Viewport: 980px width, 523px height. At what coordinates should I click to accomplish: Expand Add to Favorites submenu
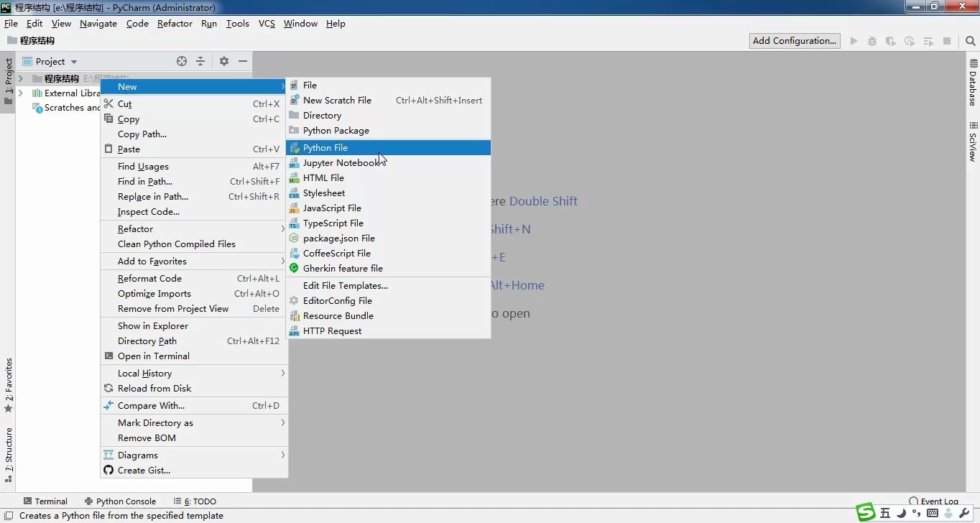coord(283,261)
